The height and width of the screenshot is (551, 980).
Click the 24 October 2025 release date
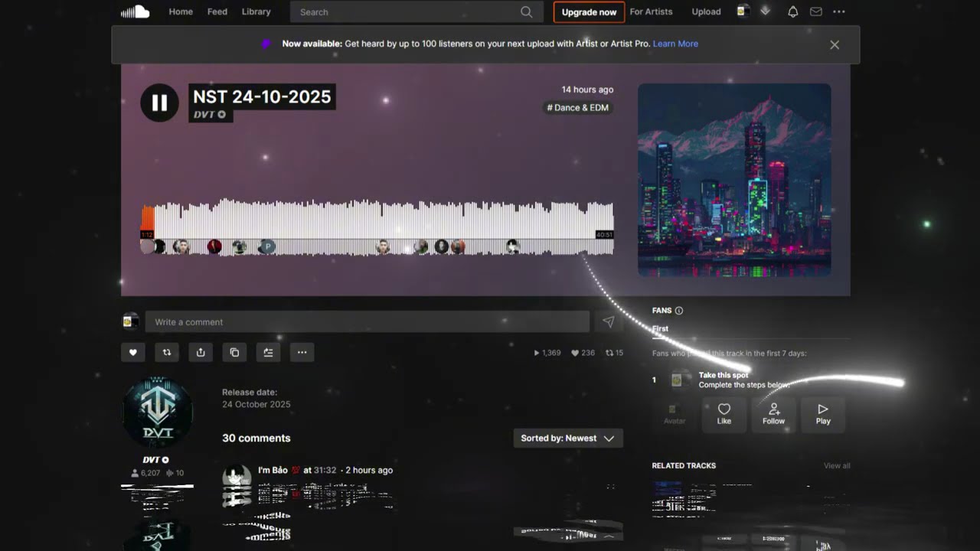tap(256, 404)
